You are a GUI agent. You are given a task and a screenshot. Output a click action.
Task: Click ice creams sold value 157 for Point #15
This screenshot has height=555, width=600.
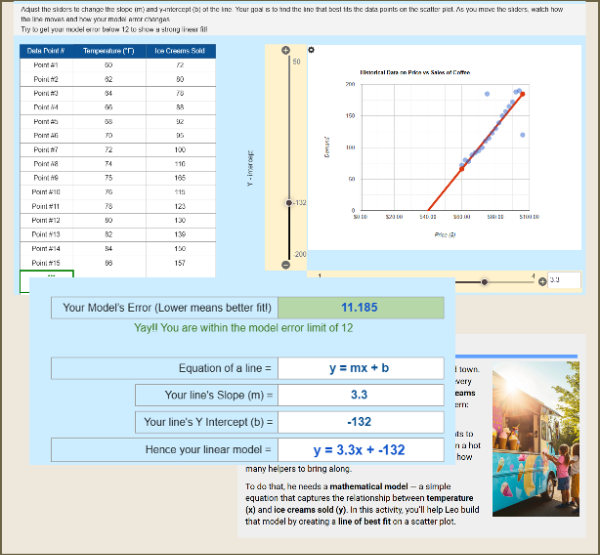(x=180, y=263)
